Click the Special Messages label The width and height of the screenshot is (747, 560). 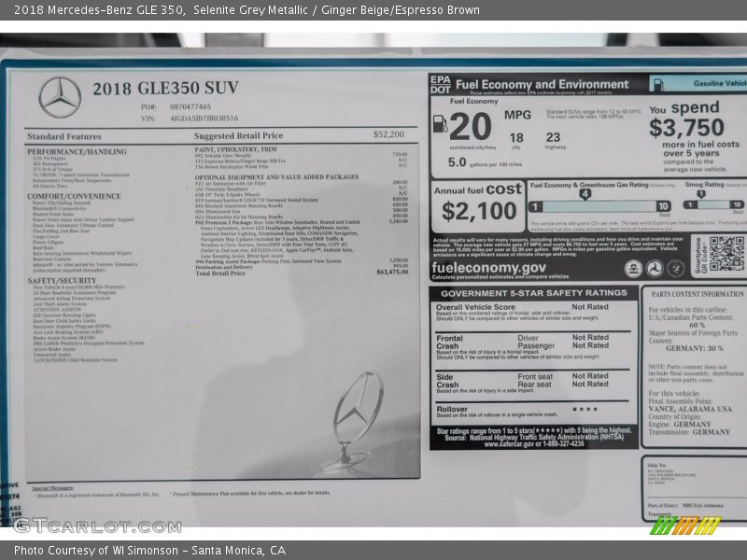[x=52, y=488]
